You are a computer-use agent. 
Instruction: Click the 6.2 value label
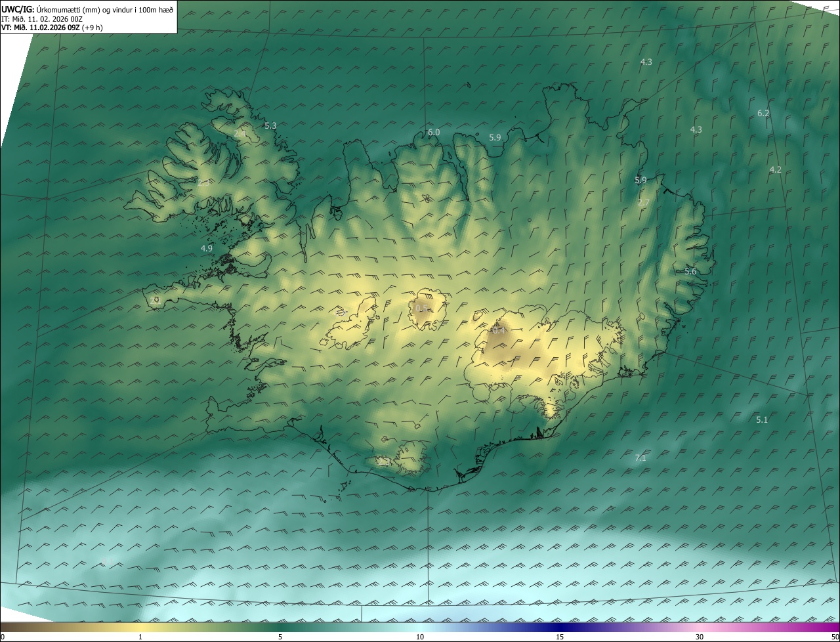pos(763,114)
